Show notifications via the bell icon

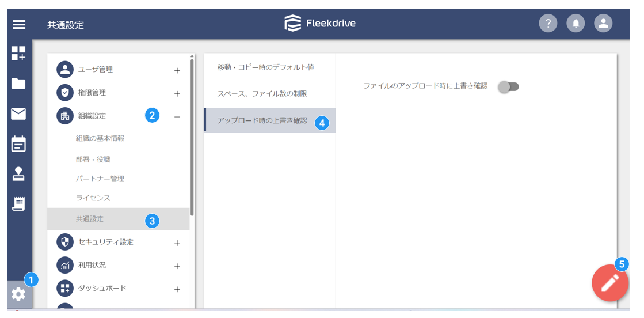pyautogui.click(x=576, y=24)
